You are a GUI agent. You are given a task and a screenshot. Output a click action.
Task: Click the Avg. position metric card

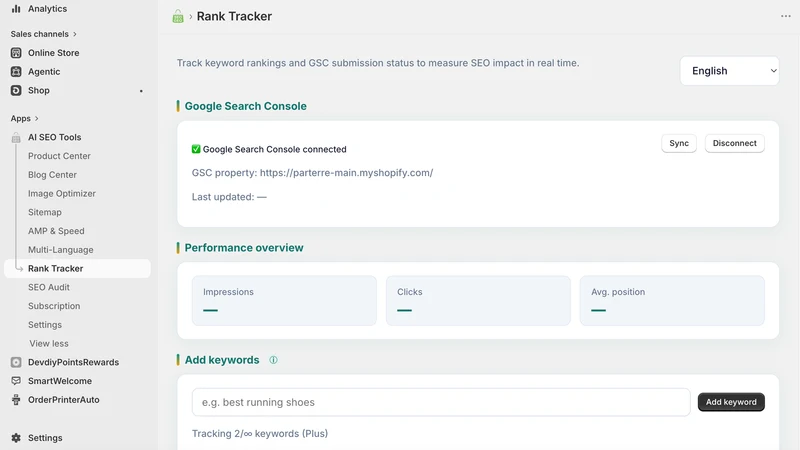tap(672, 301)
